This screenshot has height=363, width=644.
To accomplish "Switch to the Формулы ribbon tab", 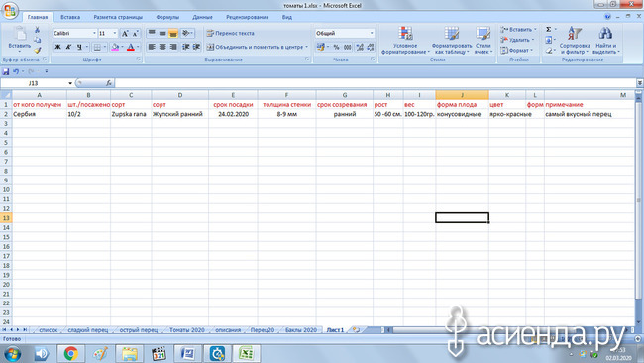I will (167, 17).
